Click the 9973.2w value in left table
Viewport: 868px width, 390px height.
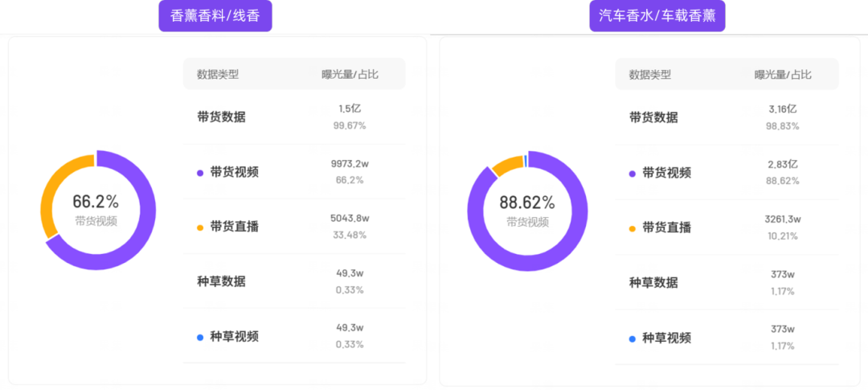point(350,163)
